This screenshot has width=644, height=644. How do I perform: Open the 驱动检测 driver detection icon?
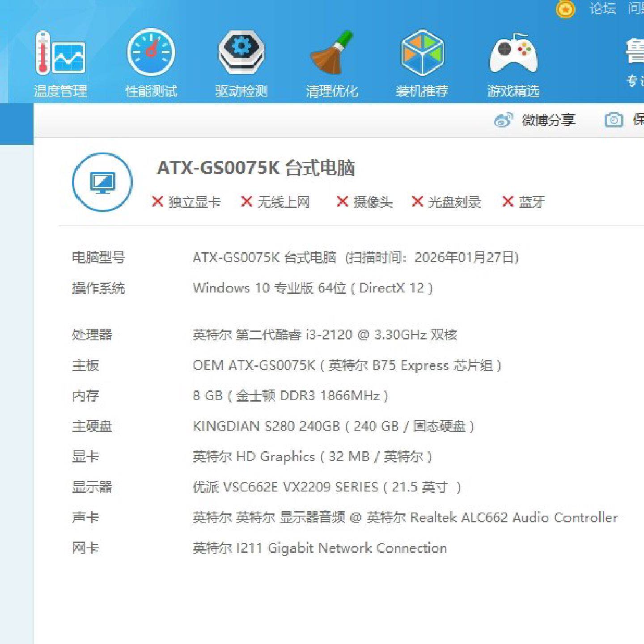point(241,52)
